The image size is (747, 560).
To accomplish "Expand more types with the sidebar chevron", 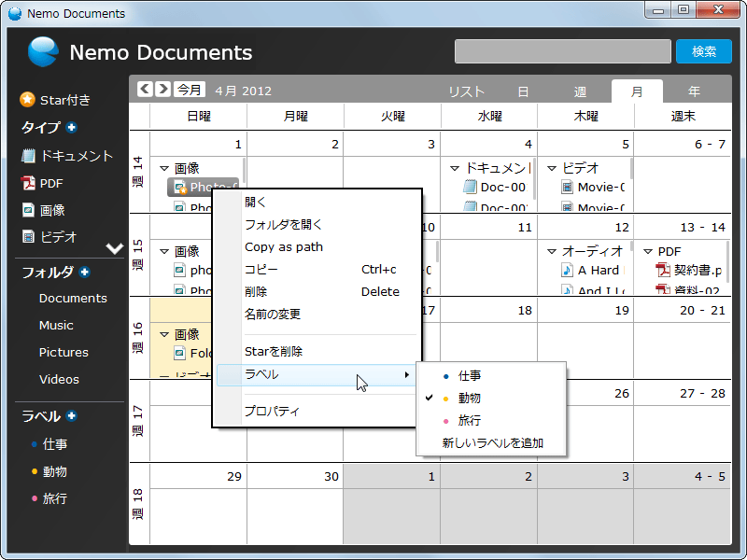I will pos(114,248).
